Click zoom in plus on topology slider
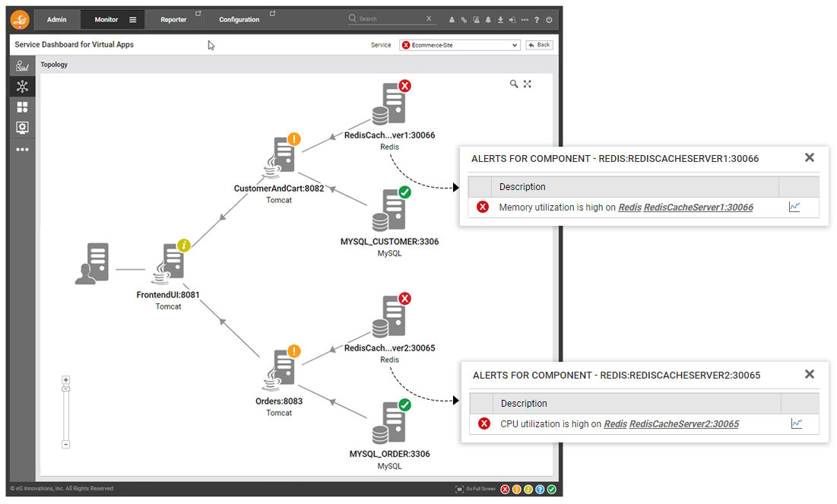This screenshot has height=504, width=837. (x=65, y=380)
